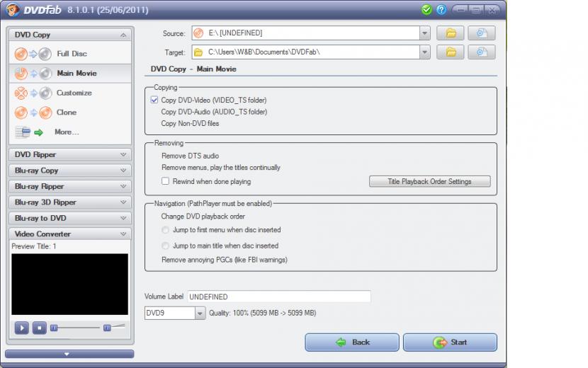
Task: Play the preview video
Action: [21, 328]
